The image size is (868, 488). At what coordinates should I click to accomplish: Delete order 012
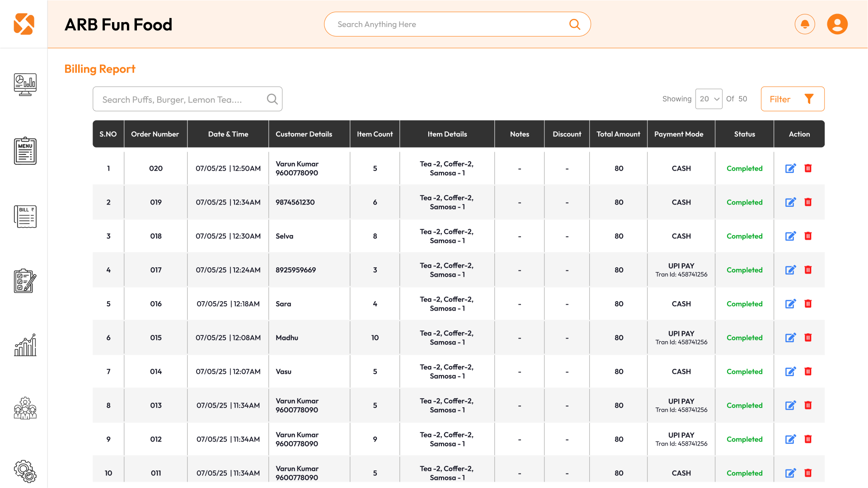click(808, 439)
